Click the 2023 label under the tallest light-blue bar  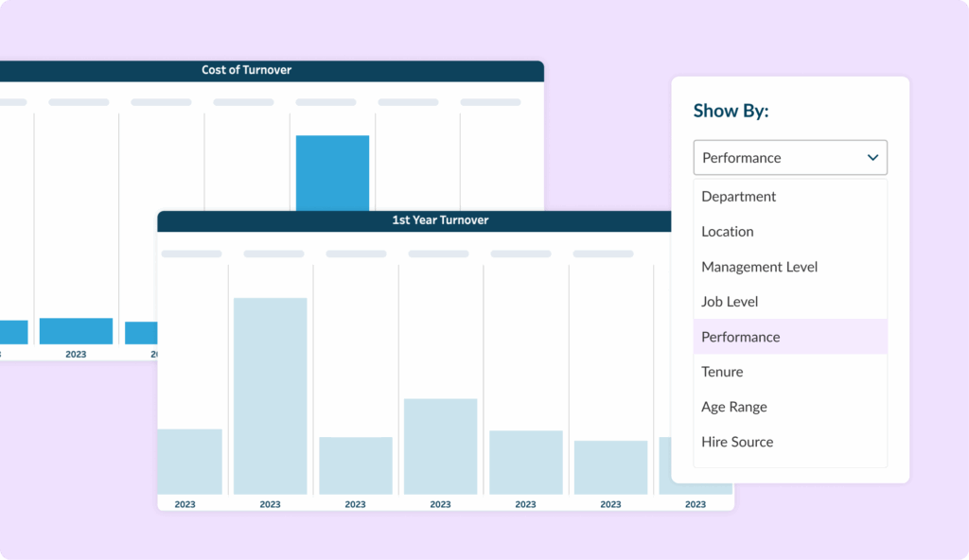tap(270, 504)
